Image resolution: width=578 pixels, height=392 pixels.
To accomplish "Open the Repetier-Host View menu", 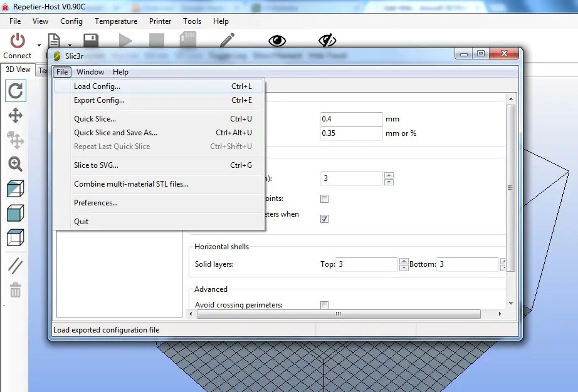I will click(x=40, y=21).
